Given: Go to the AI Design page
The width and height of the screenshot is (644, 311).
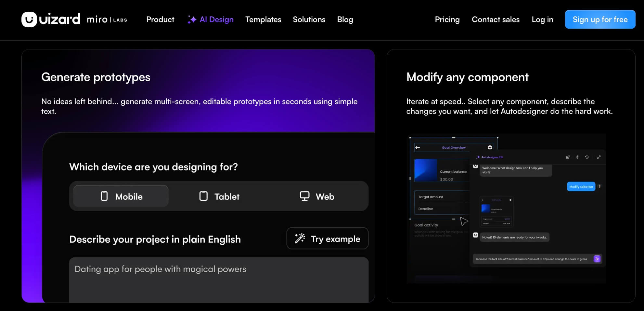Looking at the screenshot, I should coord(211,20).
